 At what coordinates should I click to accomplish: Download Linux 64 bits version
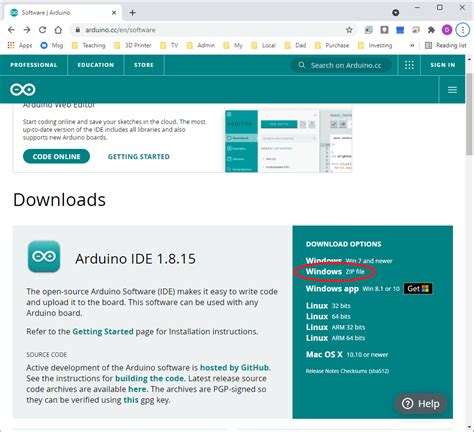coord(328,316)
